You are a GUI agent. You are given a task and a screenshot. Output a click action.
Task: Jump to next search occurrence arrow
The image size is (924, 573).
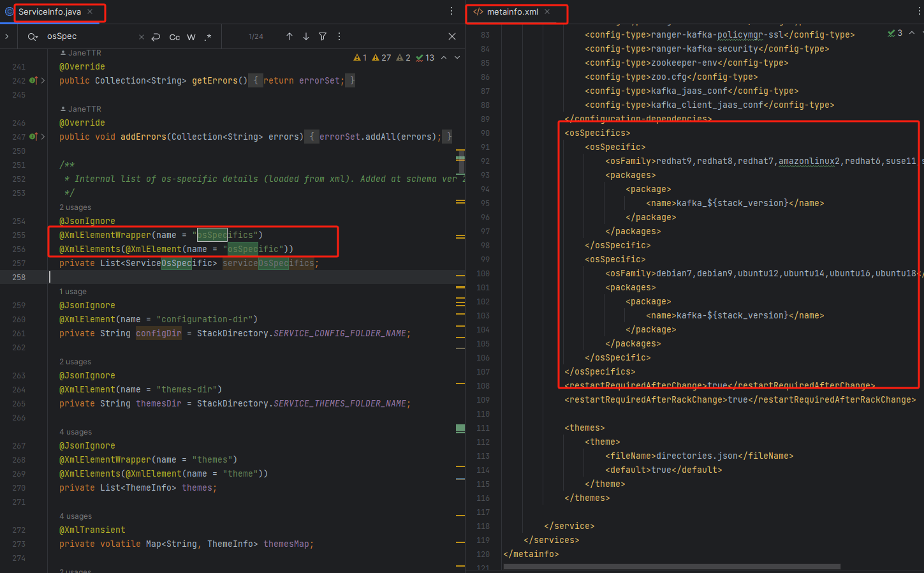click(x=306, y=36)
